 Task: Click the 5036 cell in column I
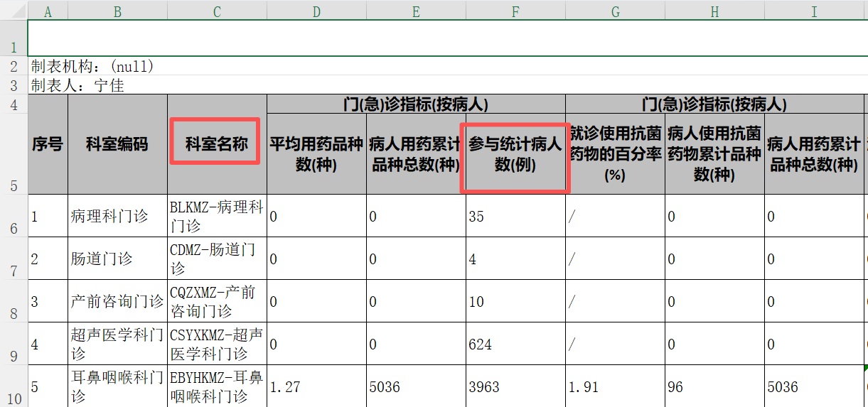(814, 386)
